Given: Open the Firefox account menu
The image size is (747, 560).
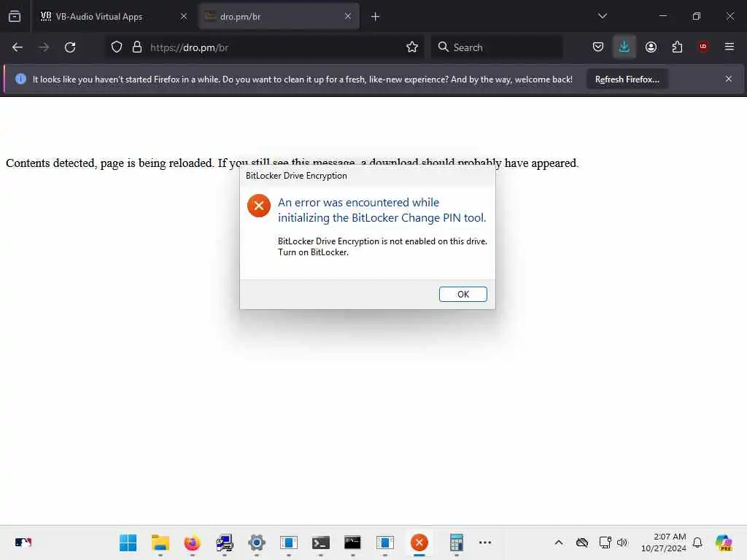Looking at the screenshot, I should pos(651,47).
